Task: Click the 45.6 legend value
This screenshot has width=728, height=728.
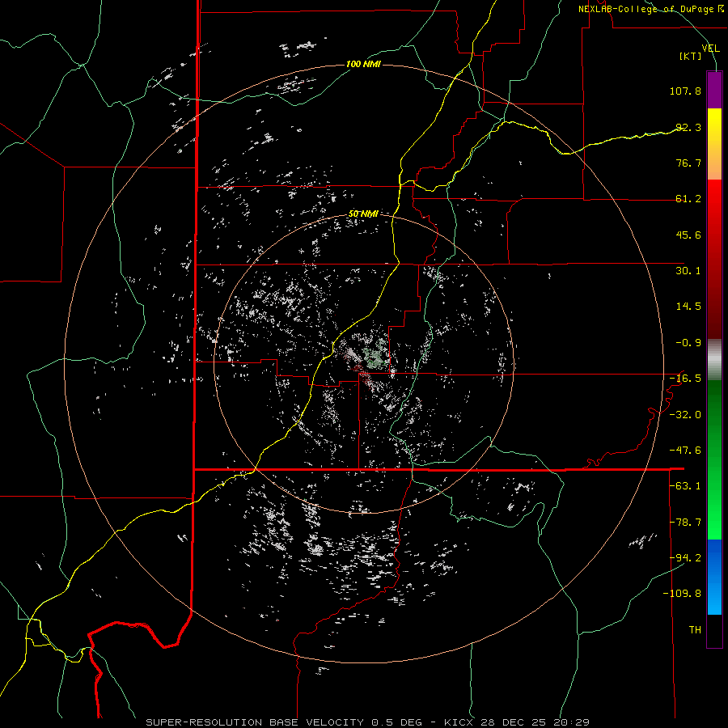Action: pyautogui.click(x=688, y=235)
